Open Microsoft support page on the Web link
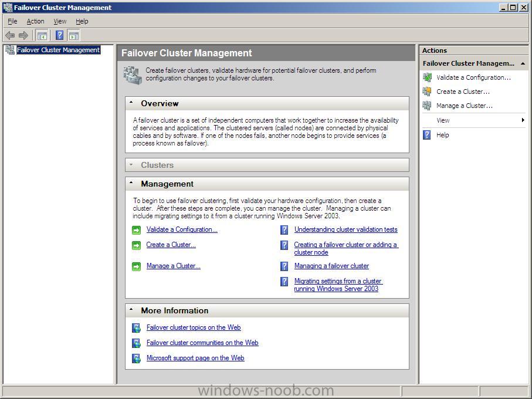 click(x=195, y=358)
